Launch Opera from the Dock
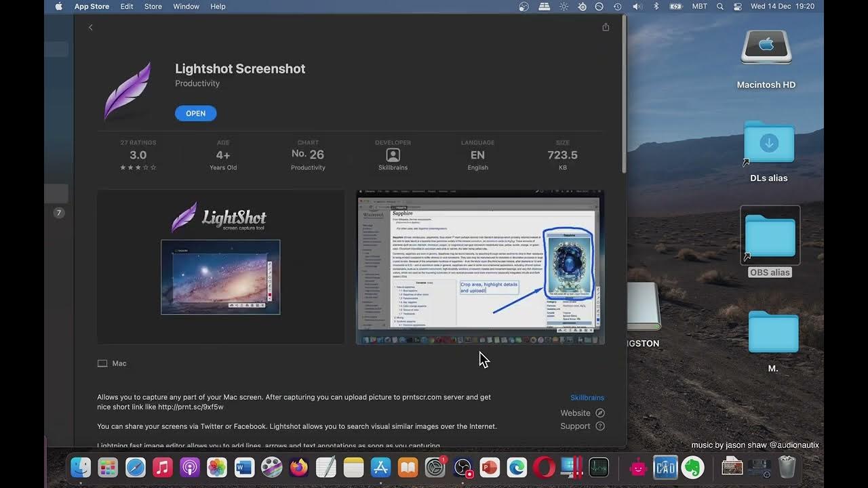The image size is (868, 488). coord(544,467)
